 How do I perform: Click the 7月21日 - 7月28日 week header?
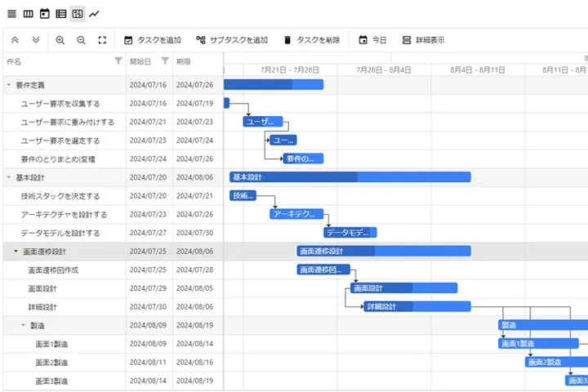[290, 70]
